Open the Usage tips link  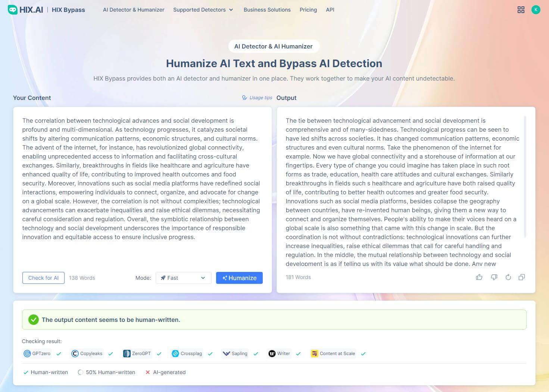pos(257,98)
